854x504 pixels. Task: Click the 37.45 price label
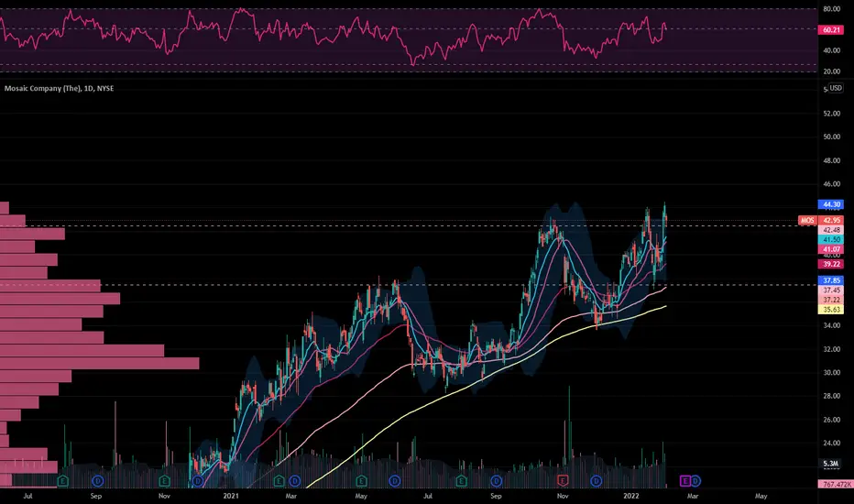[831, 290]
